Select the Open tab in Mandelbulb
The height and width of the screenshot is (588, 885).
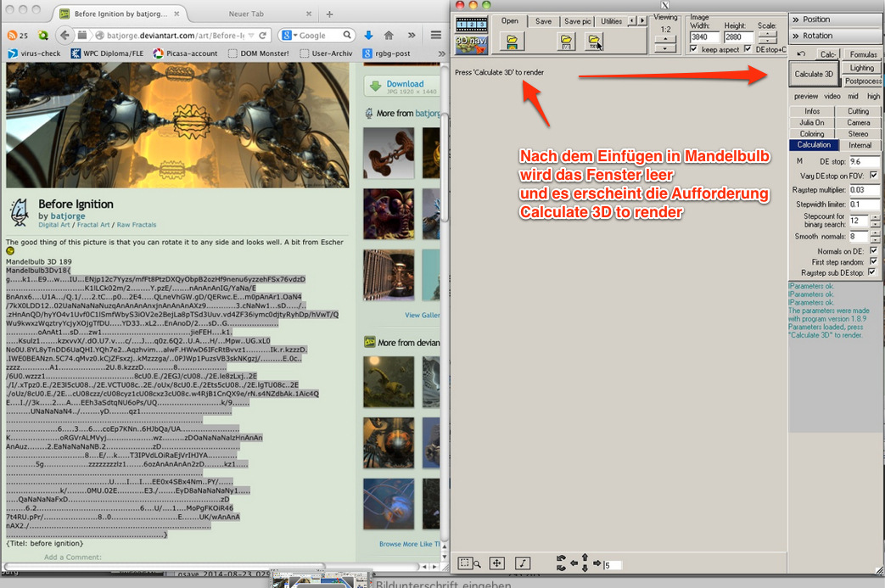point(510,21)
